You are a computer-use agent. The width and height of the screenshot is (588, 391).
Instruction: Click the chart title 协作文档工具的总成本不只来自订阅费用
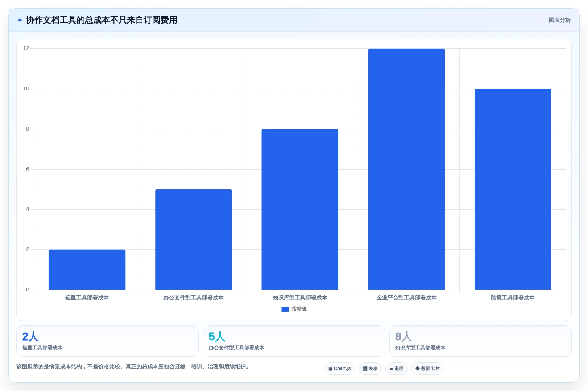tap(102, 20)
